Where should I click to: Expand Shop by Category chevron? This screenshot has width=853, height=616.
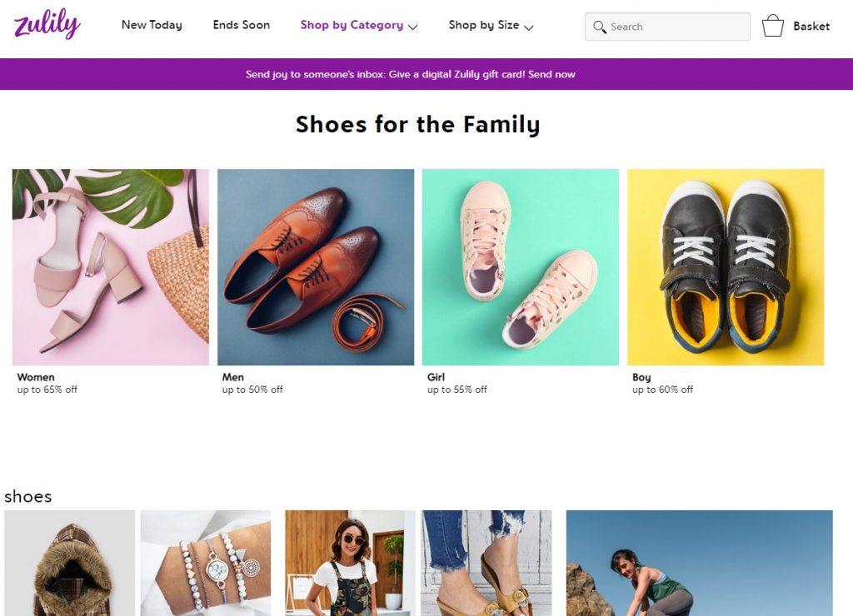tap(413, 27)
